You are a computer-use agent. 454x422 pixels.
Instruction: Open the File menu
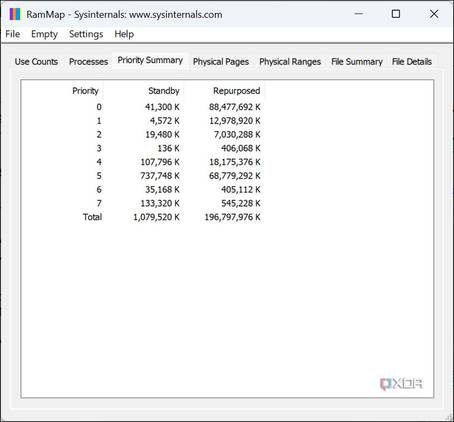[x=13, y=34]
